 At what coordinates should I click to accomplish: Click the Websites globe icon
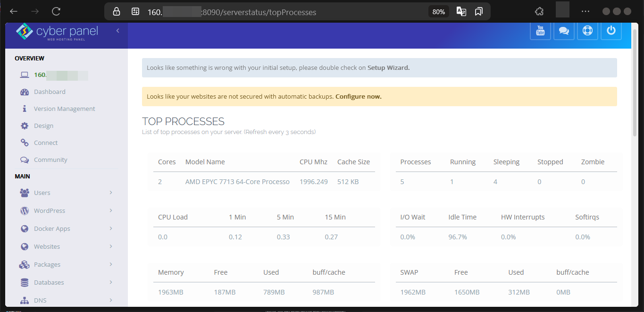(x=25, y=247)
